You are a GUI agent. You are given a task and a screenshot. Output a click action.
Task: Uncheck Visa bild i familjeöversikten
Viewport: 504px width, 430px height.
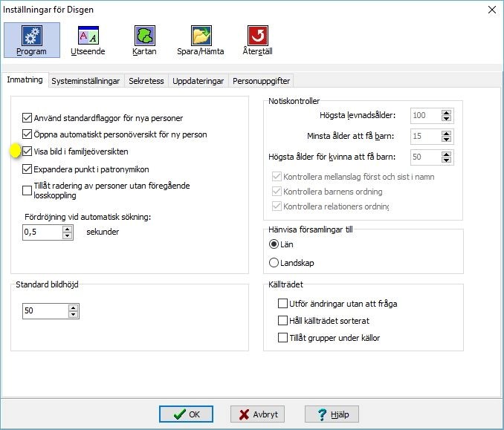point(27,152)
